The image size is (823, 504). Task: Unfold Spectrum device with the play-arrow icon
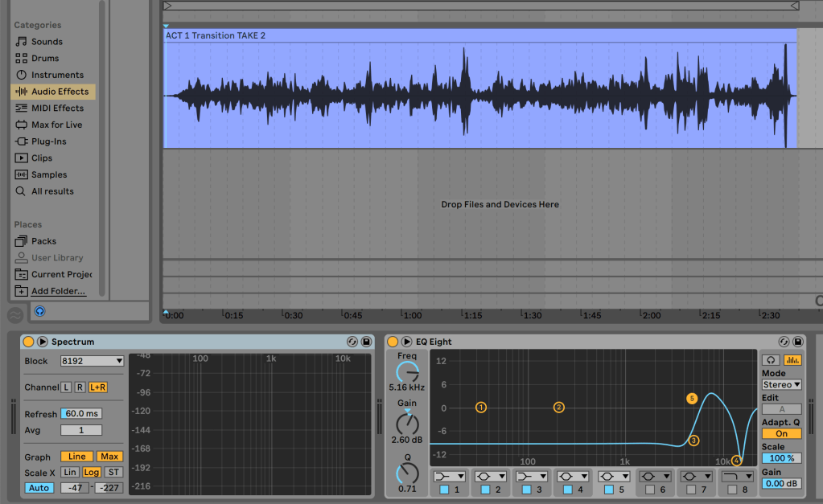pos(42,342)
